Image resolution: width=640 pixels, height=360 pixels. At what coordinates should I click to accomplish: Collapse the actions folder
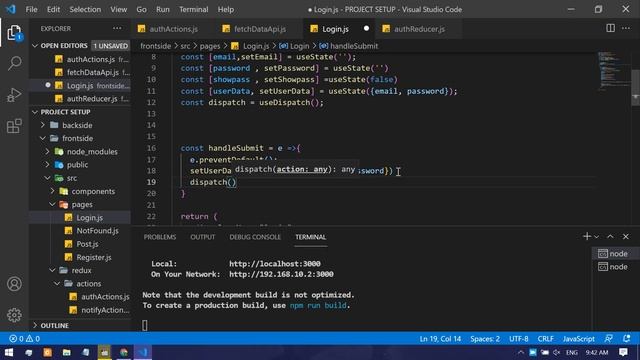pos(57,283)
